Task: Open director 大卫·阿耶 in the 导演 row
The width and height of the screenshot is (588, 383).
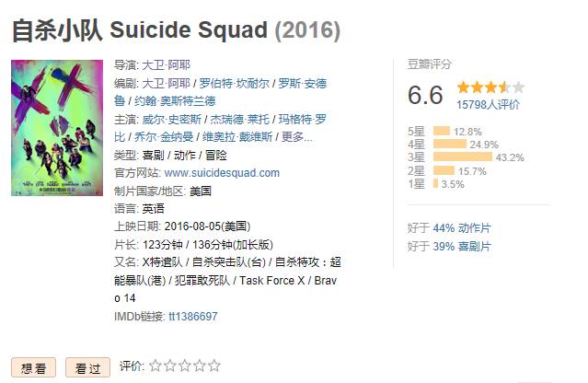Action: (x=165, y=64)
